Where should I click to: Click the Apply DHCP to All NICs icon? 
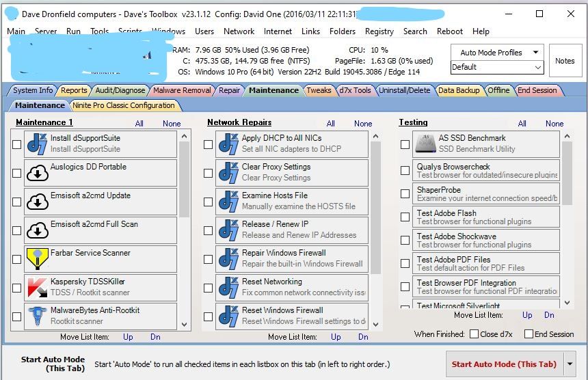[228, 144]
